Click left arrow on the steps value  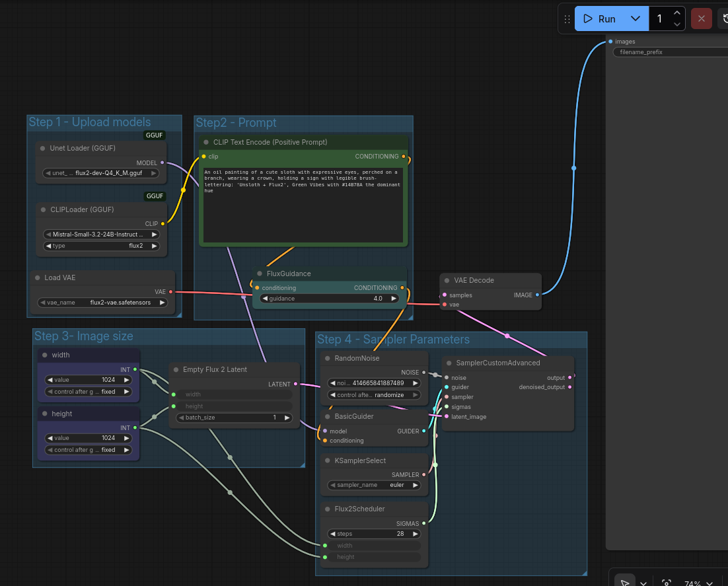332,534
